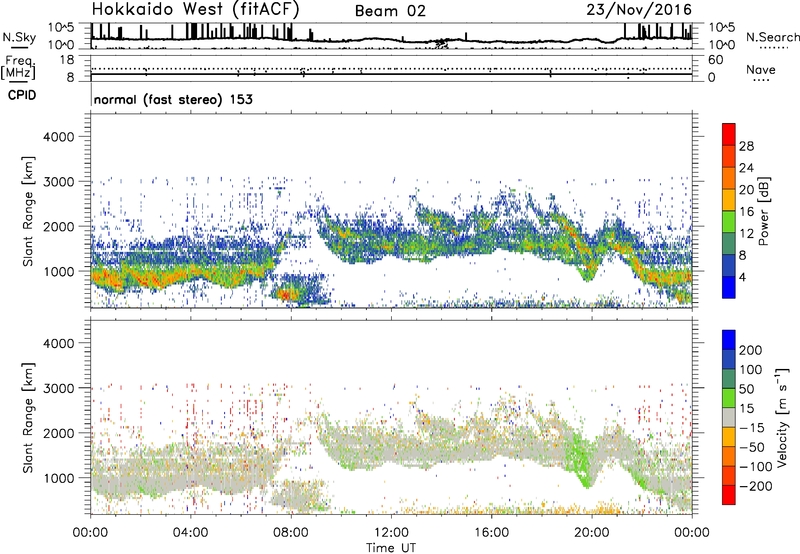This screenshot has width=800, height=554.
Task: Click the '1000' tick in the velocity panel
Action: (x=59, y=478)
